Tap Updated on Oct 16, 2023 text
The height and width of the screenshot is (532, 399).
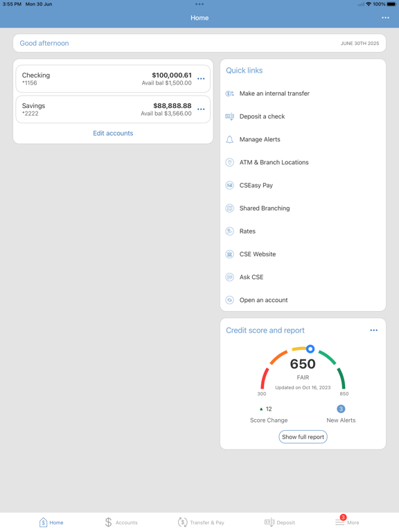coord(303,387)
